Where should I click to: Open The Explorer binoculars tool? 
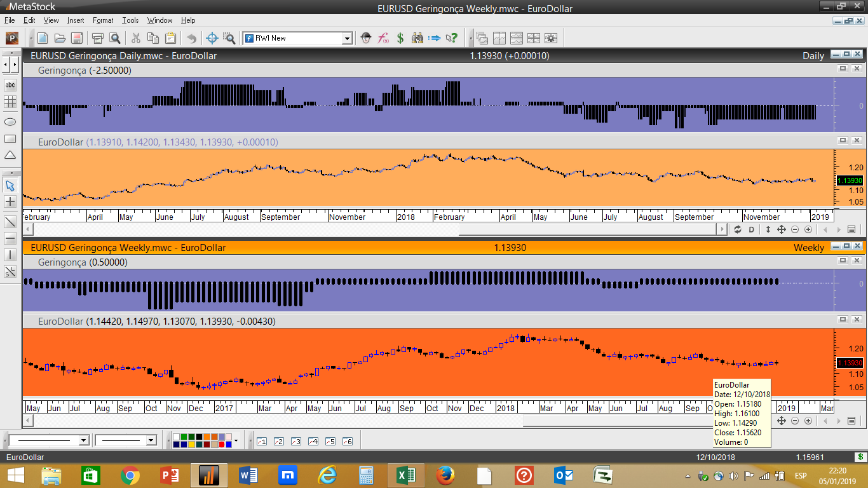pos(417,38)
